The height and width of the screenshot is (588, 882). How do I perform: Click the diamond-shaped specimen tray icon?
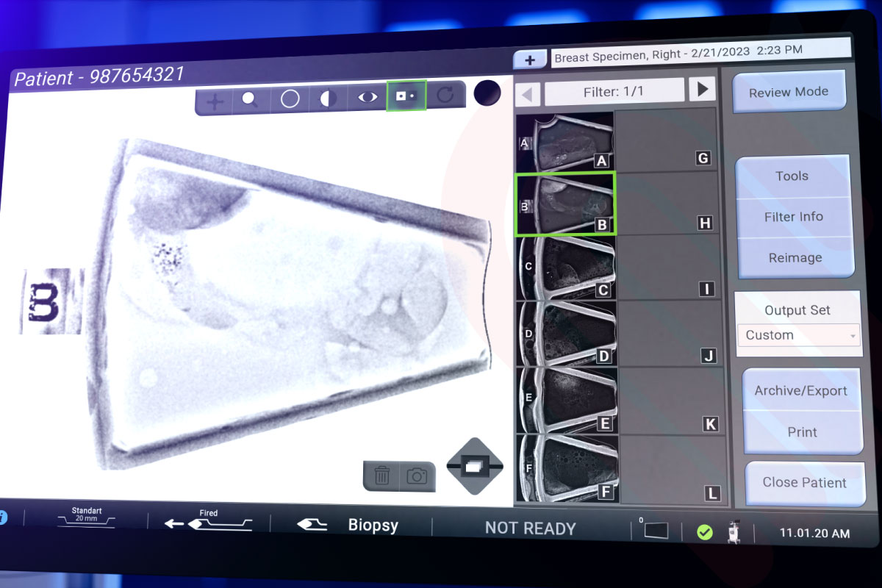tap(475, 466)
